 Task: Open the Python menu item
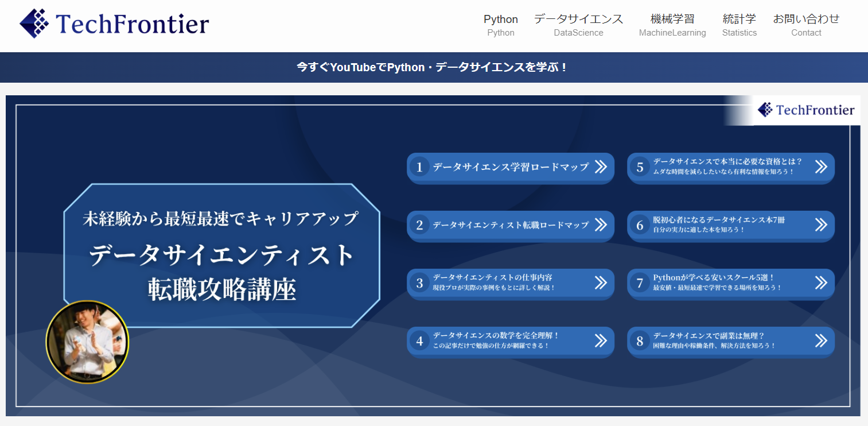coord(501,25)
